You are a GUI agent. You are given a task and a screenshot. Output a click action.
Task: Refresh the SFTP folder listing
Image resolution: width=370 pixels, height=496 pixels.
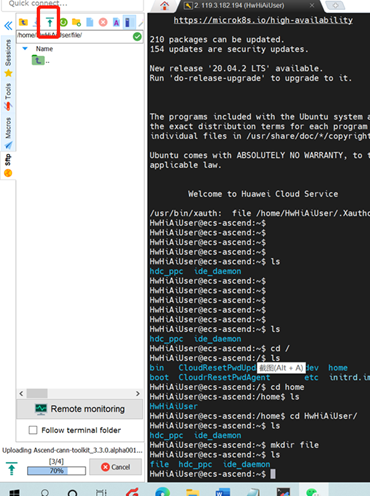[63, 22]
